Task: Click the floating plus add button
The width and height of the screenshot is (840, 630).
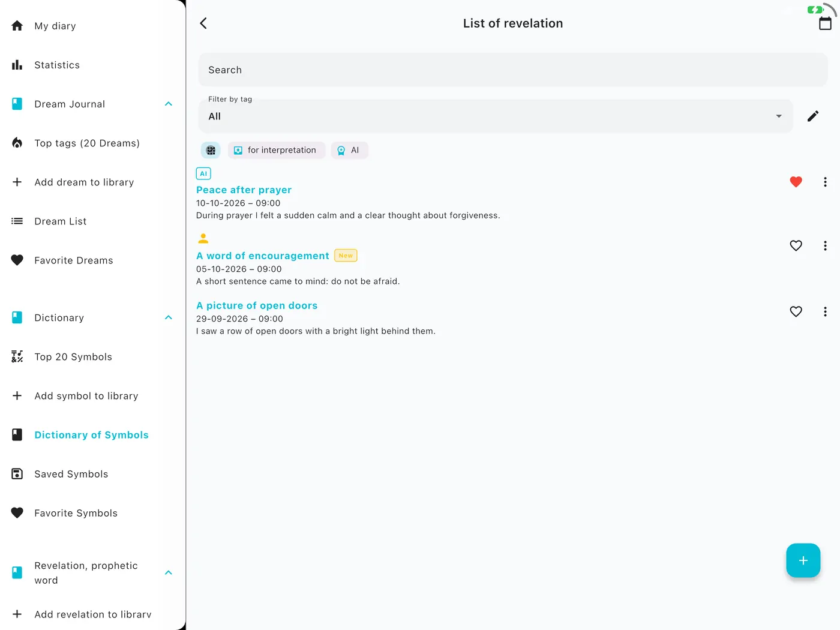Action: pyautogui.click(x=803, y=560)
